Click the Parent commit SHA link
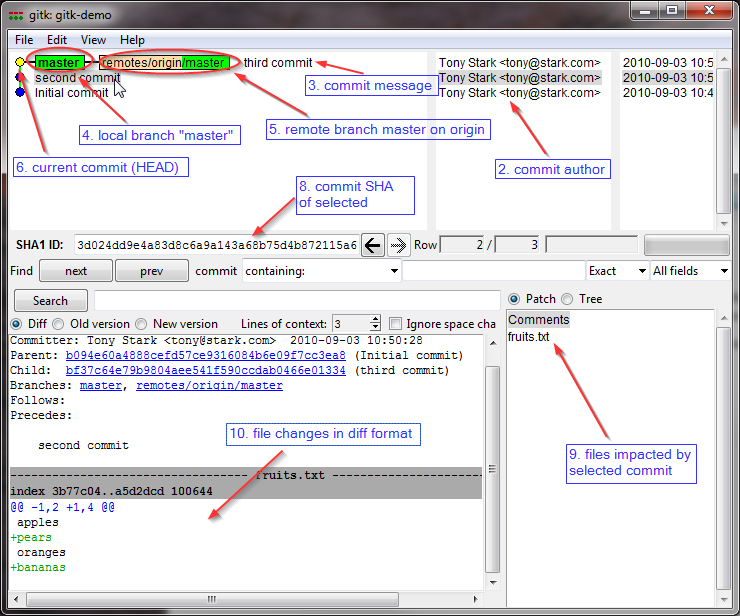This screenshot has height=616, width=740. 205,355
